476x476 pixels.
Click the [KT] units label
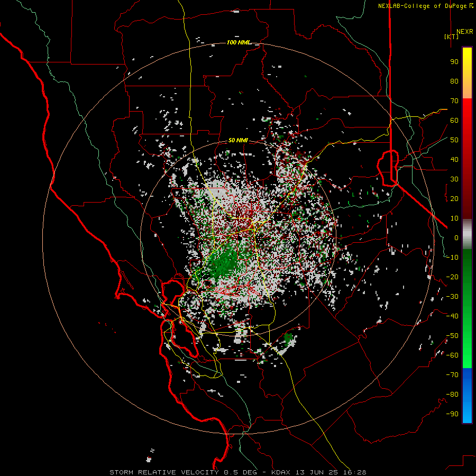[452, 36]
